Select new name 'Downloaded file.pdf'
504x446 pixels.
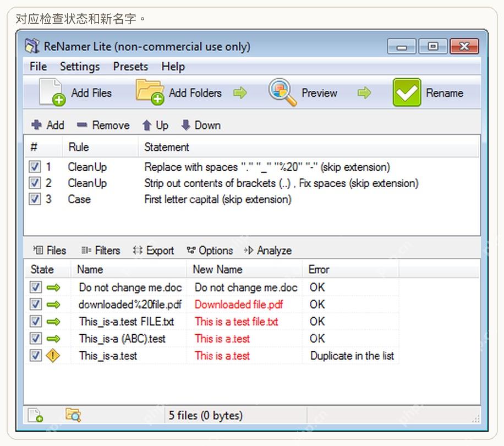click(238, 304)
